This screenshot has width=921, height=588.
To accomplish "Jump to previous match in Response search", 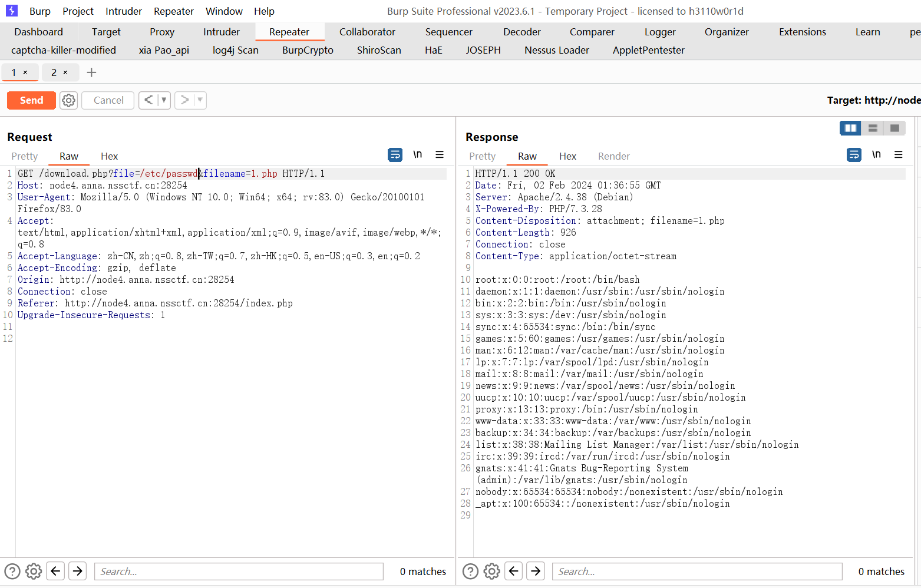I will [x=514, y=571].
